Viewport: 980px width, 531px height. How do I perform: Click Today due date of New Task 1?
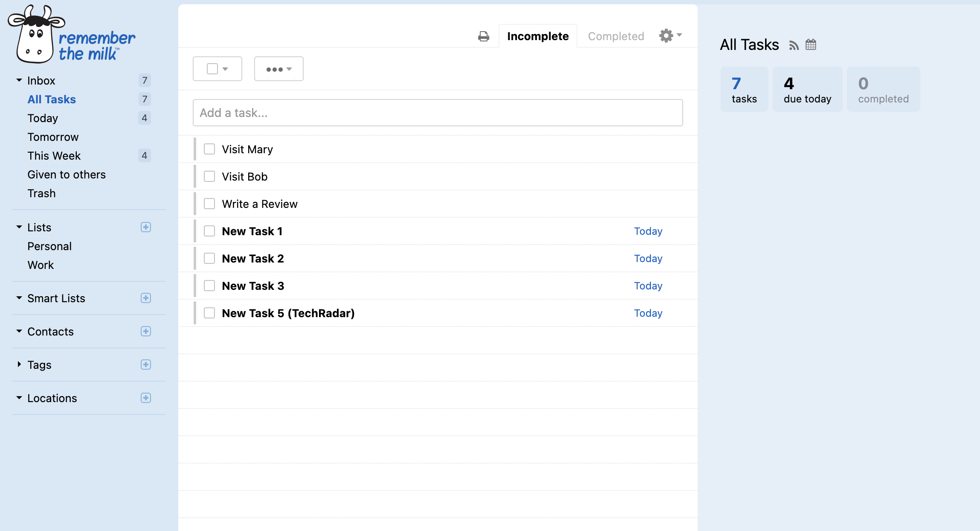[648, 231]
